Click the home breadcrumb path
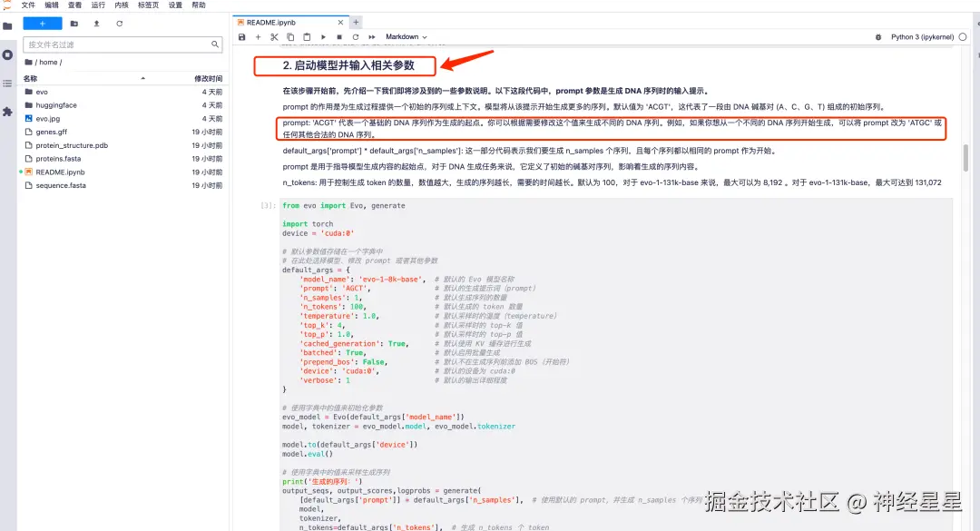 [49, 63]
